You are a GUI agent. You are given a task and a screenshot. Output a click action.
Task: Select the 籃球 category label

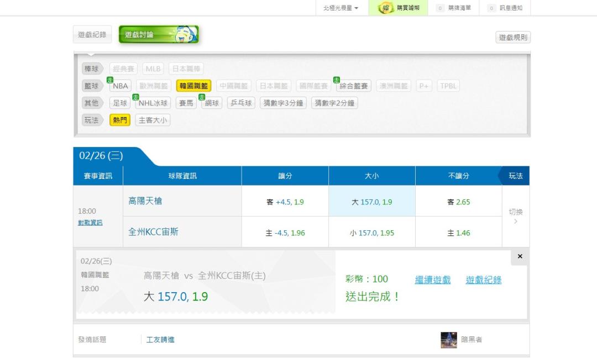[x=92, y=86]
